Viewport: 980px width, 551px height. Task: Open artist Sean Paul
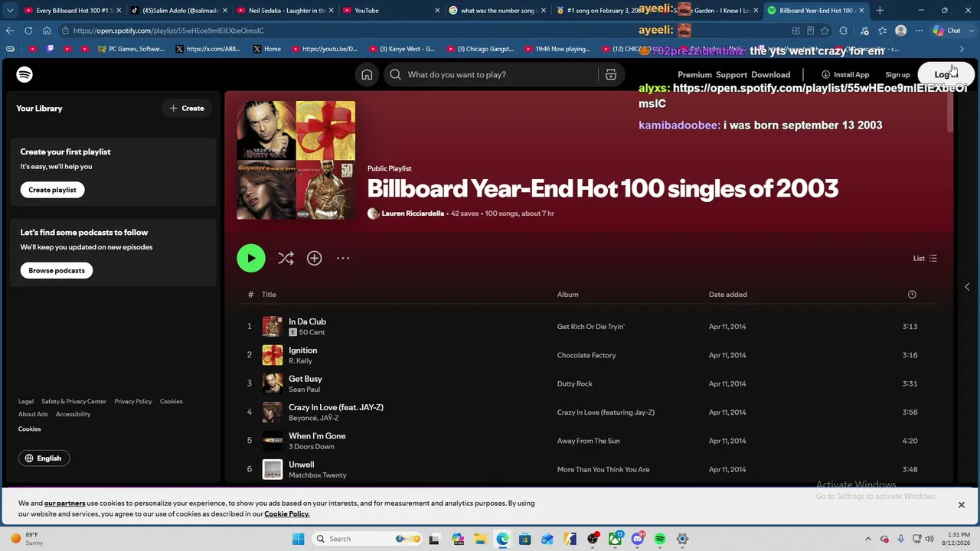[x=304, y=390]
